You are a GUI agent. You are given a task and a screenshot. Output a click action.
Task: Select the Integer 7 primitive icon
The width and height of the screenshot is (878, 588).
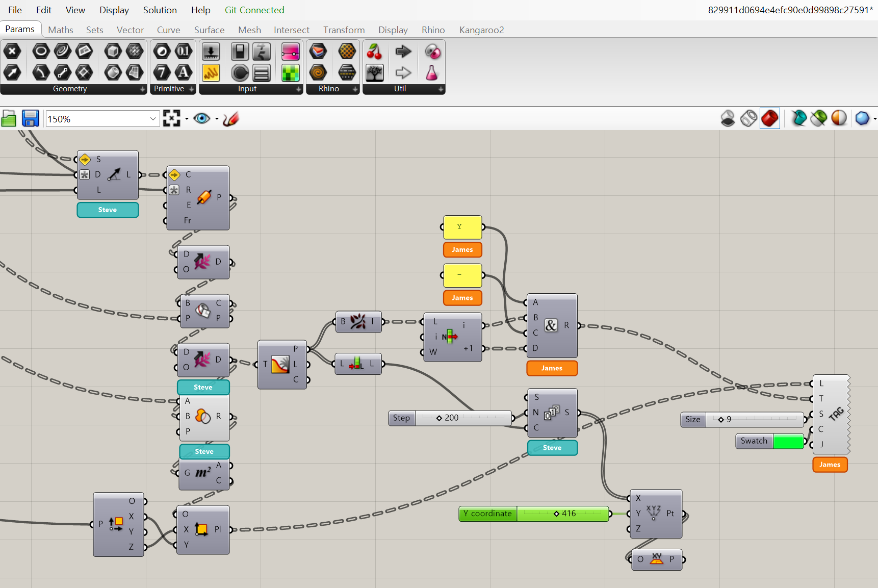pyautogui.click(x=162, y=72)
